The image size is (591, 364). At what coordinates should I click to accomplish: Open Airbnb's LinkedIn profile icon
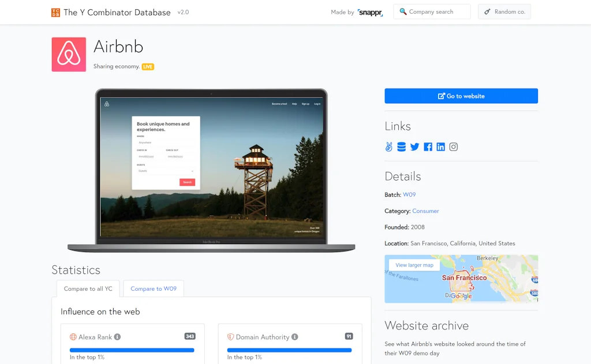440,147
